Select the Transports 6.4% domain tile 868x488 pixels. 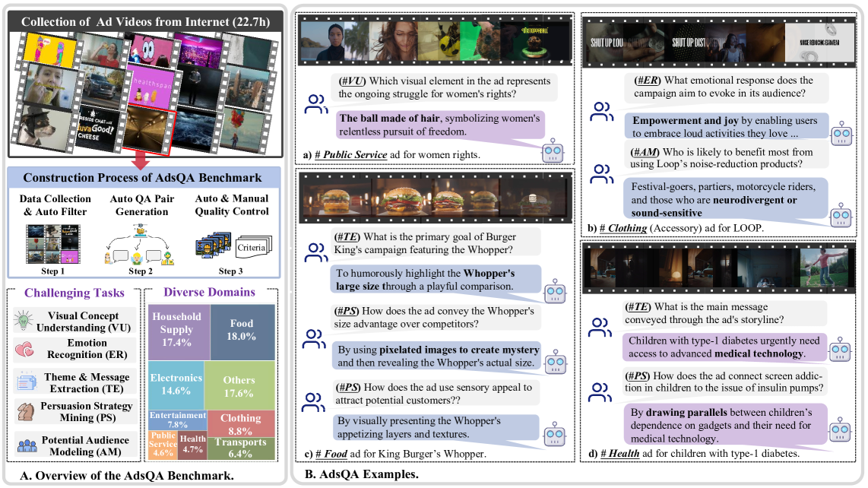[240, 448]
